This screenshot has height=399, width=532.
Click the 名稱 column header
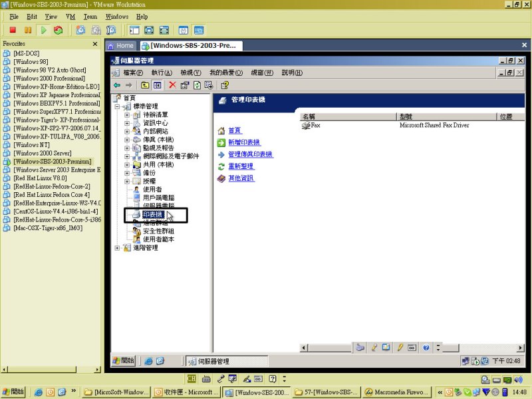(x=348, y=117)
